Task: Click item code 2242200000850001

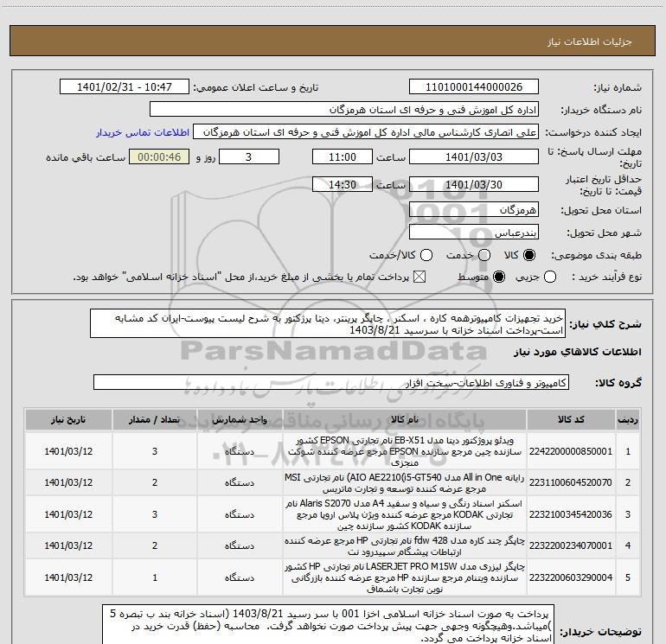Action: tap(571, 451)
